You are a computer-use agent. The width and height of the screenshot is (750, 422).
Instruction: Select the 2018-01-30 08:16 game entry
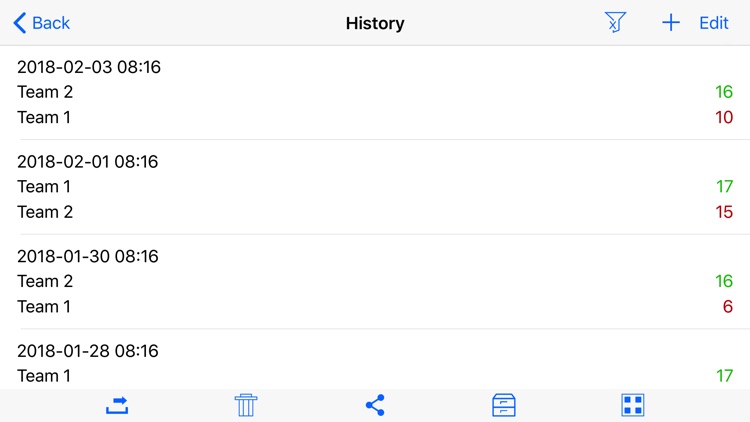(375, 282)
